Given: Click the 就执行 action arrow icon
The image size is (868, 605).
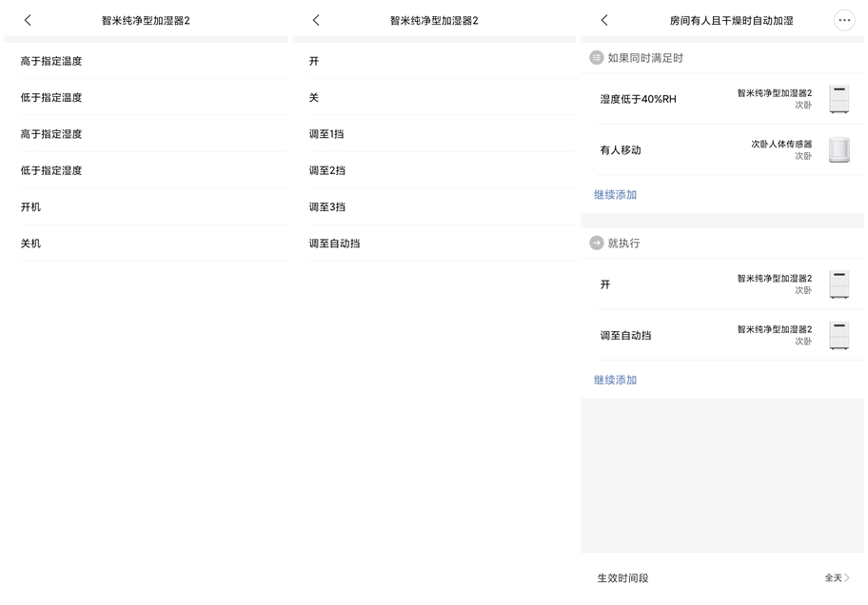Looking at the screenshot, I should tap(595, 243).
